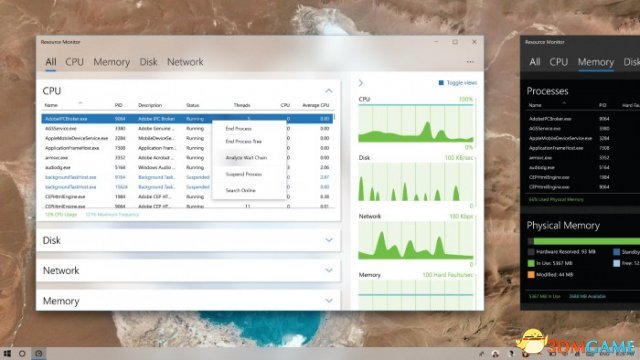
Task: Click the green In Use memory swatch
Action: click(x=531, y=263)
